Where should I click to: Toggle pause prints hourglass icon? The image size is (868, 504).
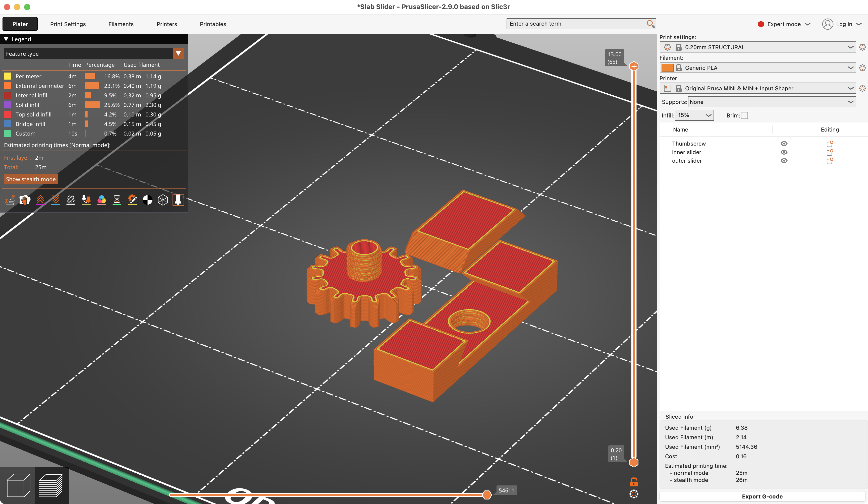(x=117, y=200)
